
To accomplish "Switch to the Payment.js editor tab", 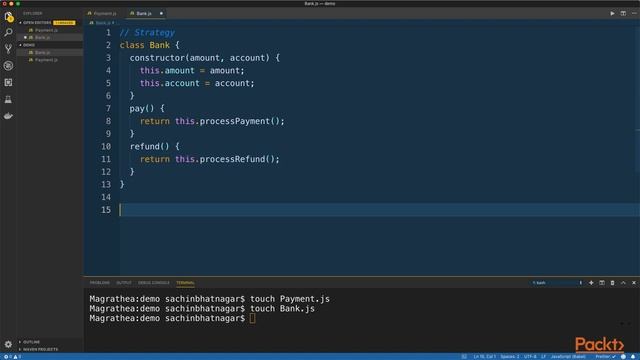I will point(104,13).
